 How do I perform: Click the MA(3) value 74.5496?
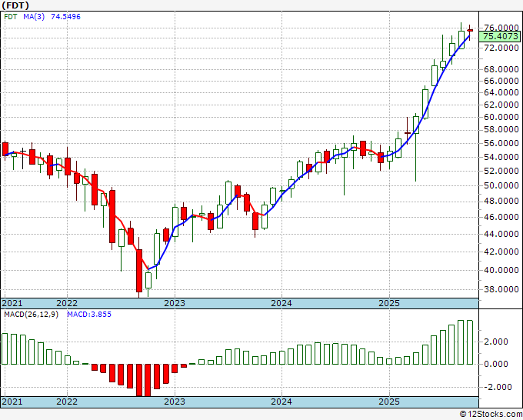(65, 16)
